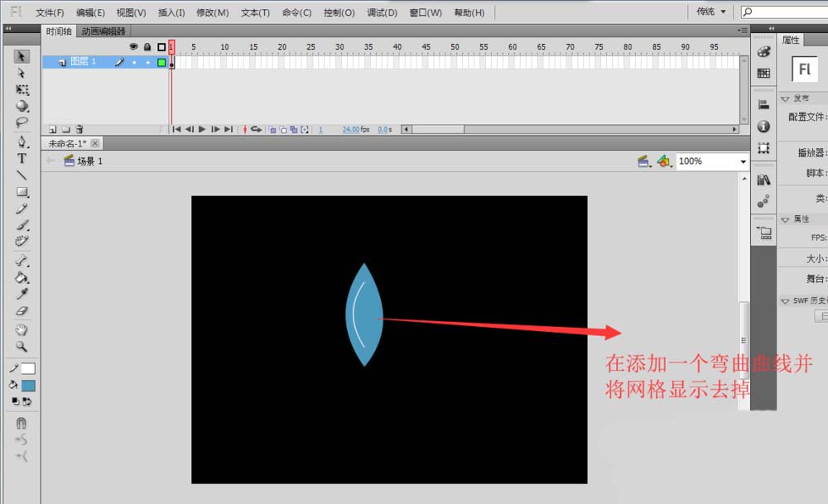Click the Black and White colors button
The width and height of the screenshot is (828, 504).
tap(15, 401)
